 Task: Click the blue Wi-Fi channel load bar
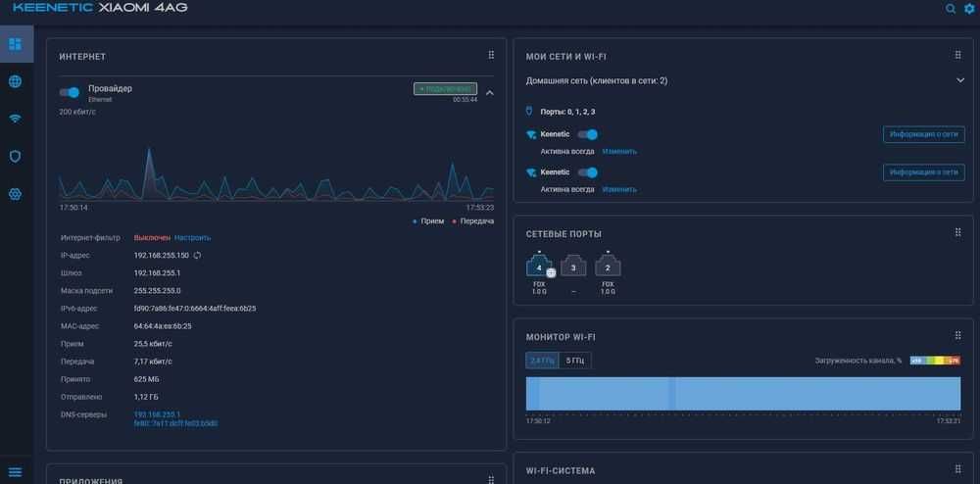coord(743,394)
